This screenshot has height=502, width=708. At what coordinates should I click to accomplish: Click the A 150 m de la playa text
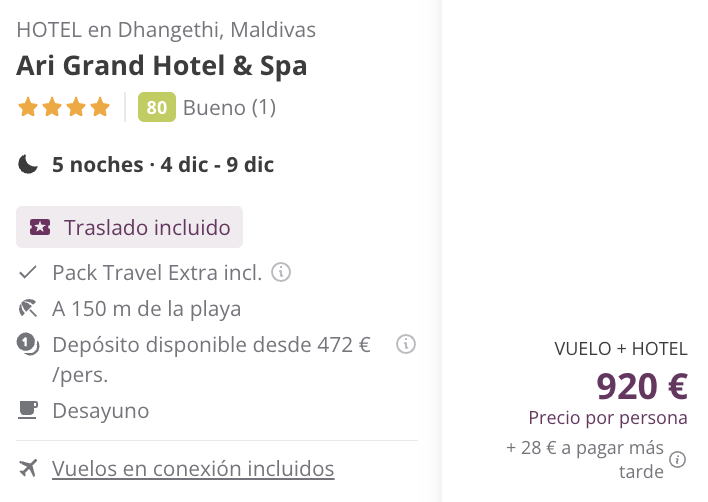[x=146, y=309]
